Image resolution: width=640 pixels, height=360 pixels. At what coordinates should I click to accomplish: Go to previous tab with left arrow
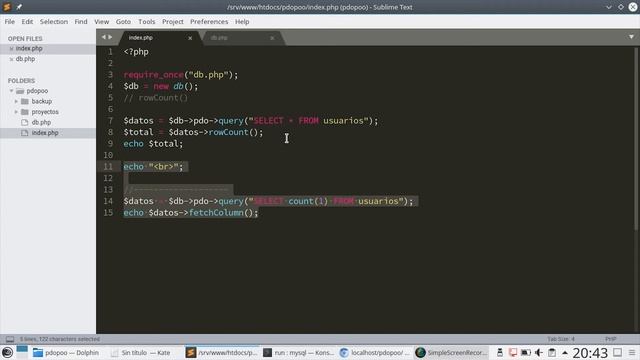[104, 37]
